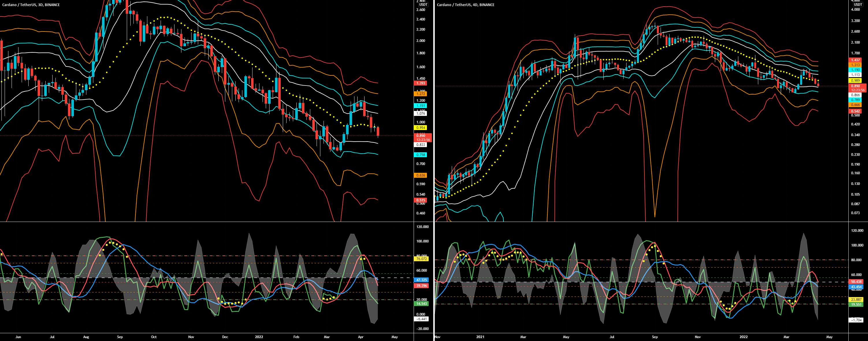Screen dimensions: 868x341
Task: Click the yellow 76.072 indicator value label
Action: click(x=421, y=259)
